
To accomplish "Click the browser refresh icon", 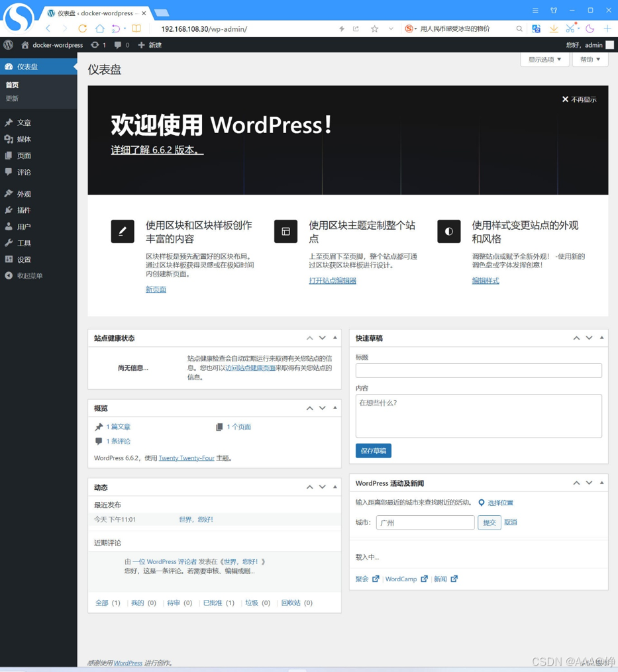I will coord(82,28).
